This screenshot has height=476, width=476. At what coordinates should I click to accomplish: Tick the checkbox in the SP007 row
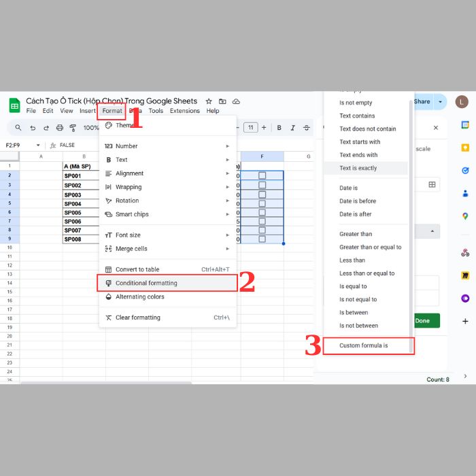click(x=262, y=230)
